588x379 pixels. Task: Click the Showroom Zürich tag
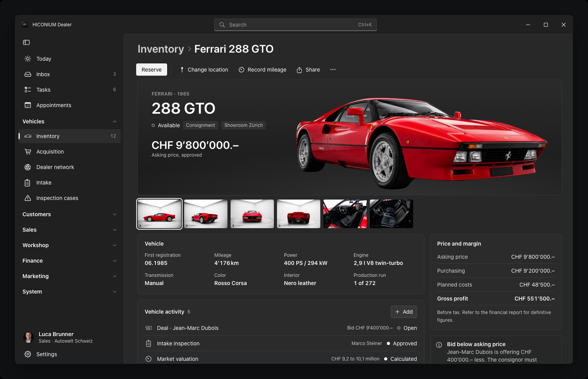coord(244,125)
